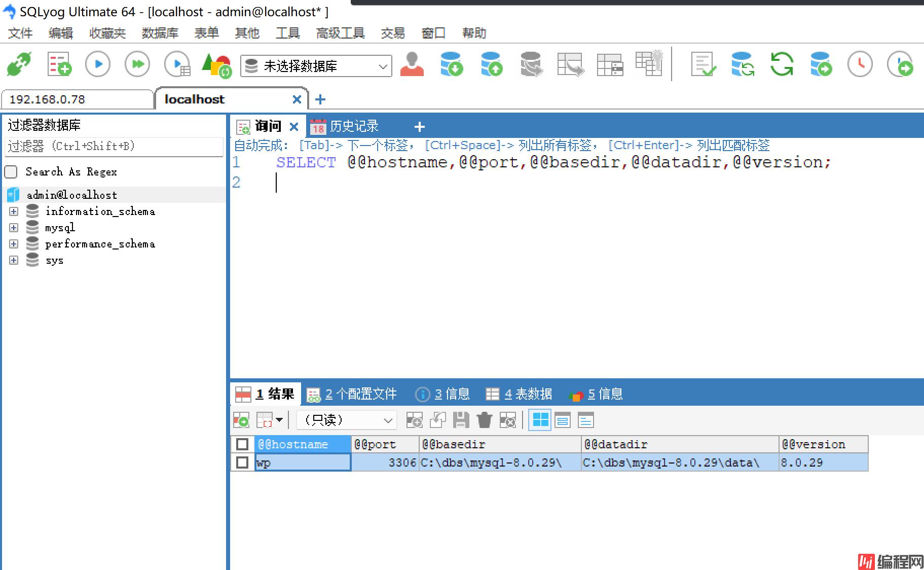
Task: Click the table grid toolbar icon
Action: click(610, 64)
